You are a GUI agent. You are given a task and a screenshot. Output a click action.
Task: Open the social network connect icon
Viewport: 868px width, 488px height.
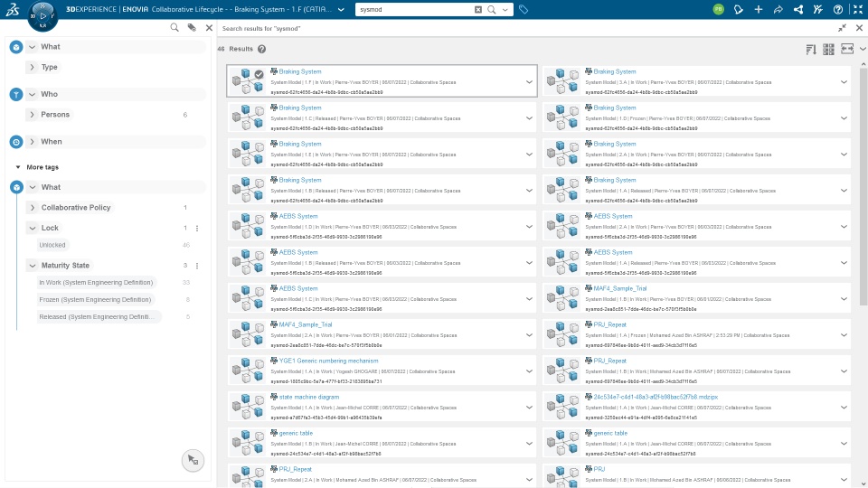coord(798,9)
